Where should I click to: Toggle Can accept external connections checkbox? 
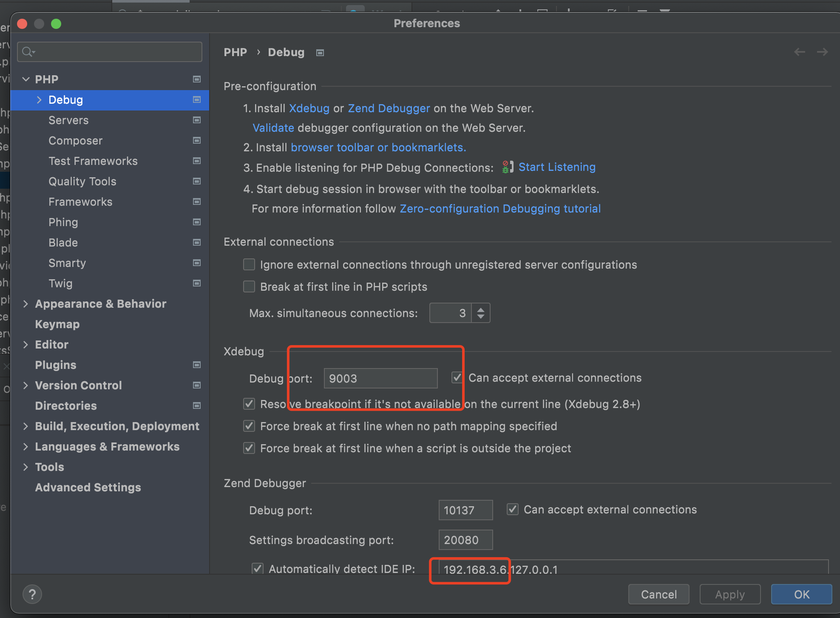click(x=456, y=377)
